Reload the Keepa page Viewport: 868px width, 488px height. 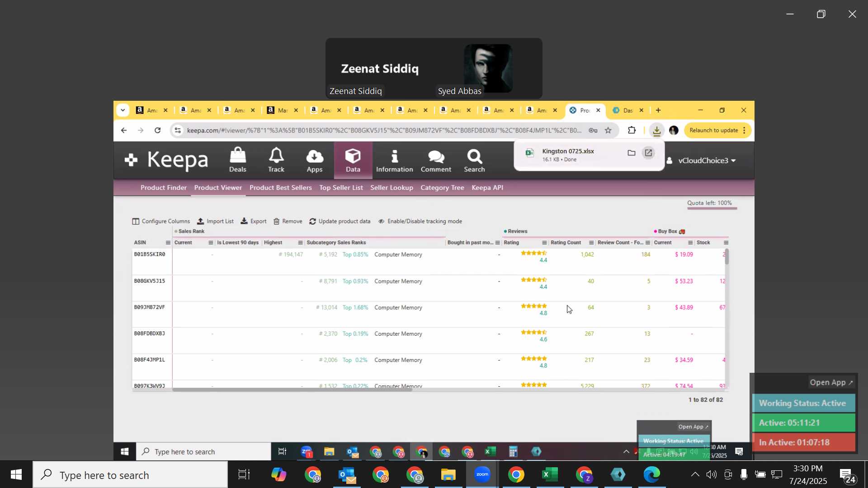(157, 131)
